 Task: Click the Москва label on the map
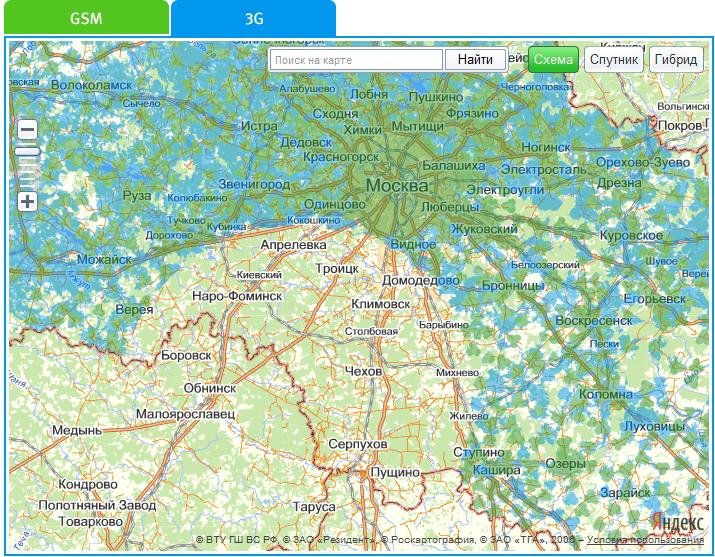397,186
